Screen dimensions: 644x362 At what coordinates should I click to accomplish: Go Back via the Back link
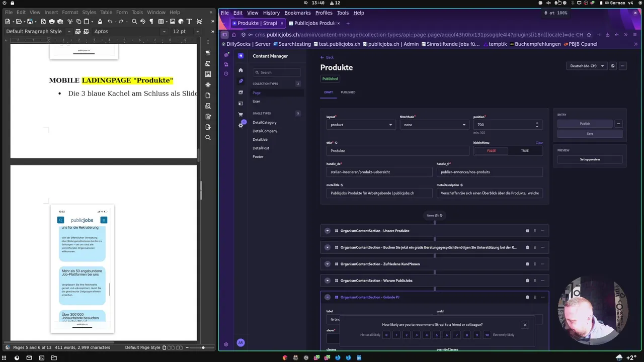(327, 57)
